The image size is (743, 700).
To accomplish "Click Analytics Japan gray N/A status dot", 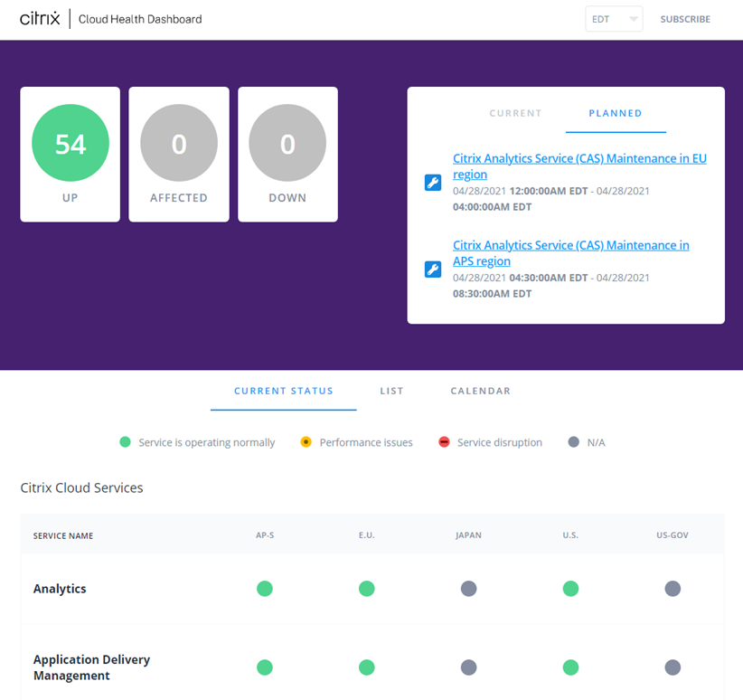I will 468,589.
